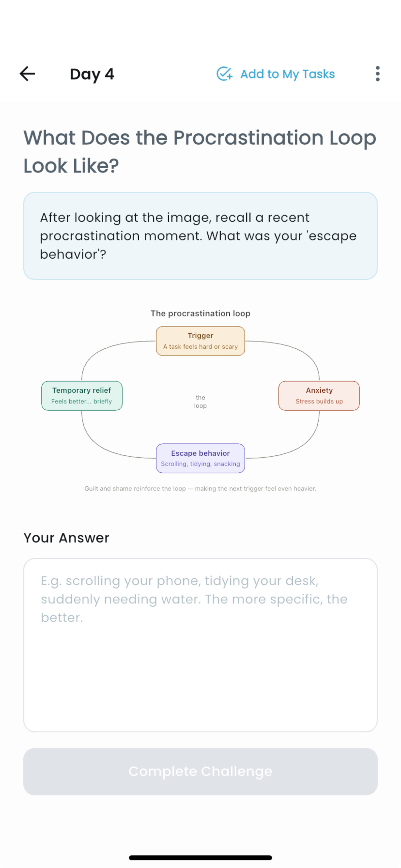This screenshot has height=868, width=401.
Task: Tap the Temporary relief box
Action: (82, 396)
